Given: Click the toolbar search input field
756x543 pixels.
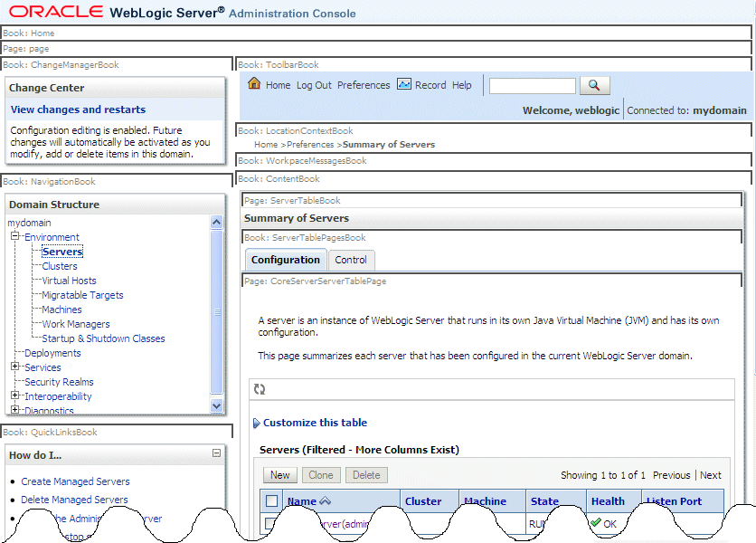Looking at the screenshot, I should tap(533, 86).
